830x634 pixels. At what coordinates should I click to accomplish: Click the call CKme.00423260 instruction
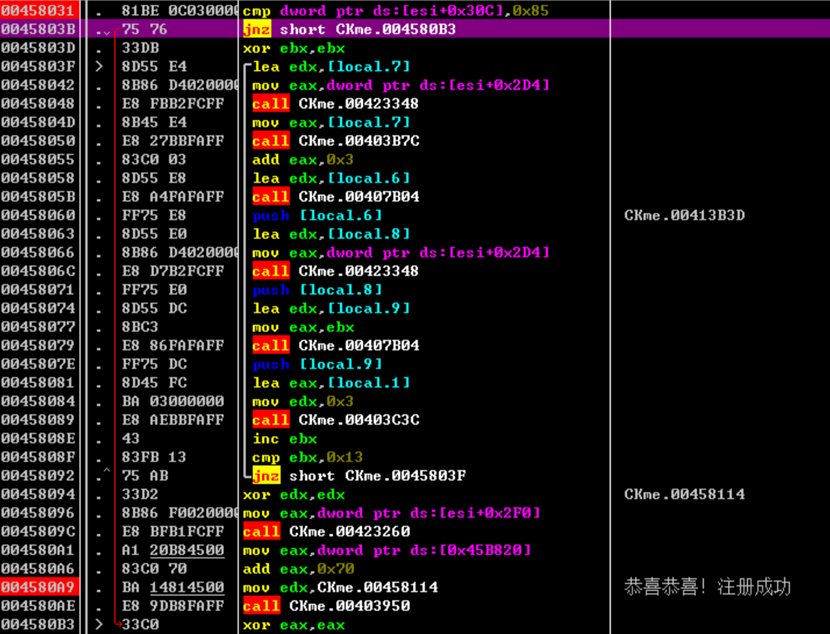click(x=327, y=531)
